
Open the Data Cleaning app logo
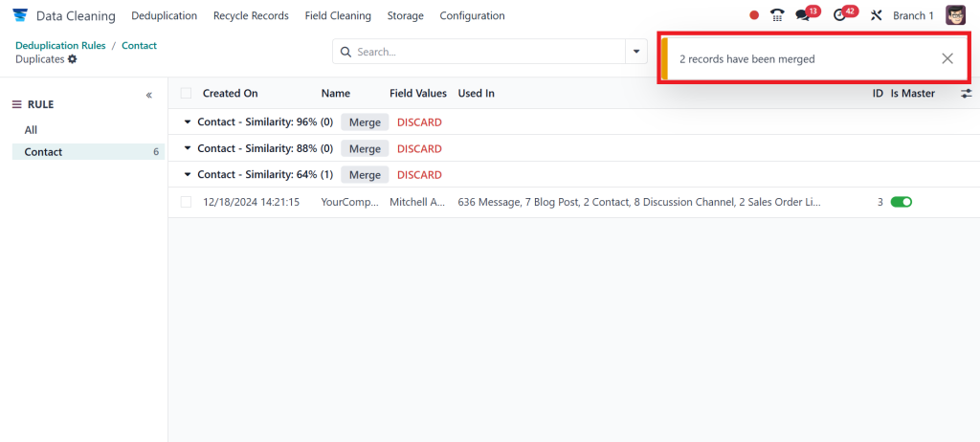coord(21,15)
